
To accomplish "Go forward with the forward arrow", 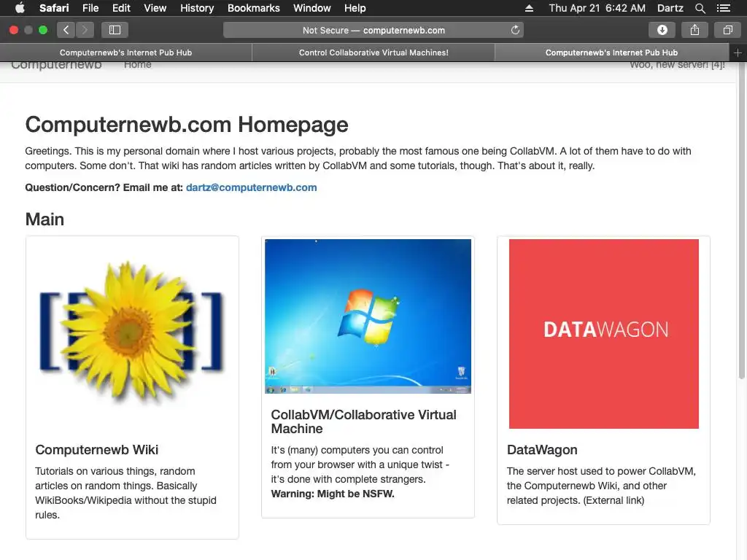I will point(85,30).
